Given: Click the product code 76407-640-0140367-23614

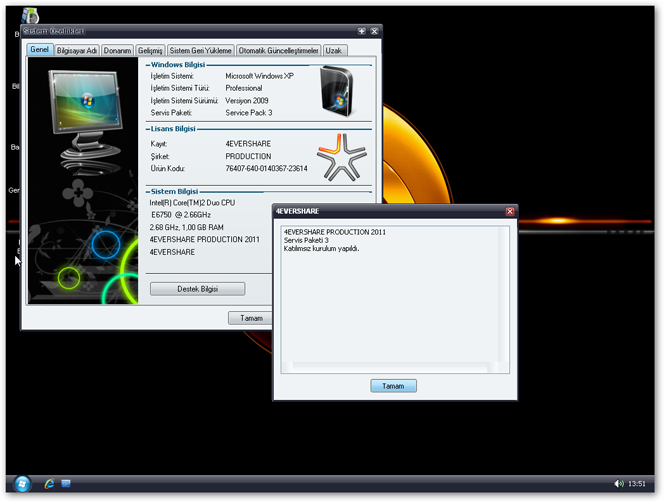Looking at the screenshot, I should 266,168.
